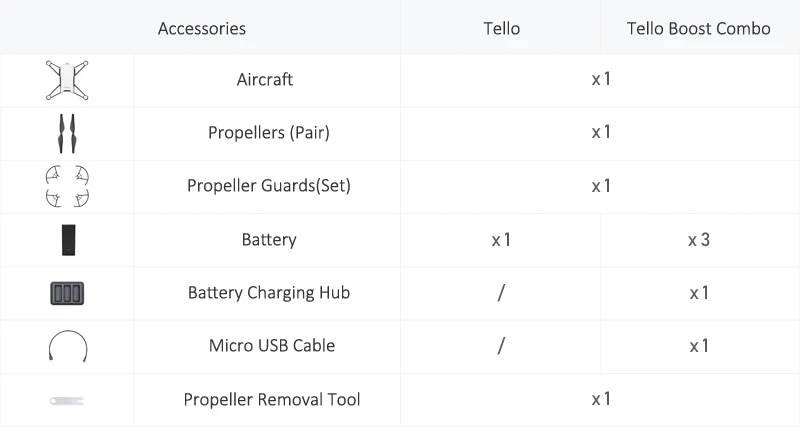800x427 pixels.
Task: Click the x3 battery quantity for Boost Combo
Action: click(698, 240)
